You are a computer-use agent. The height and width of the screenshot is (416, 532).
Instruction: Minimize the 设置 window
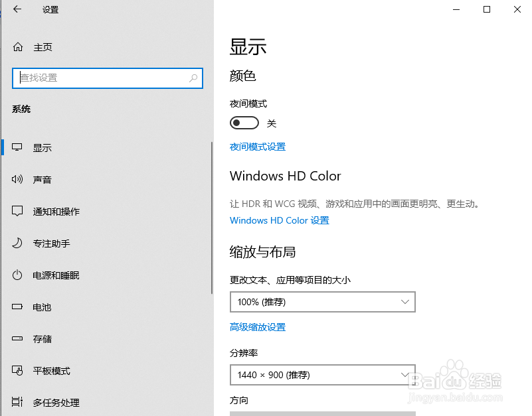click(456, 9)
